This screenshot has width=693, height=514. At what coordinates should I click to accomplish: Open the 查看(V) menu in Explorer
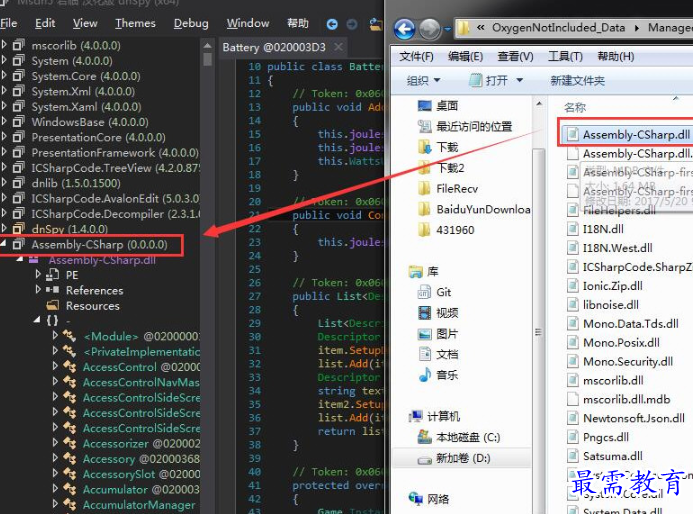point(515,57)
